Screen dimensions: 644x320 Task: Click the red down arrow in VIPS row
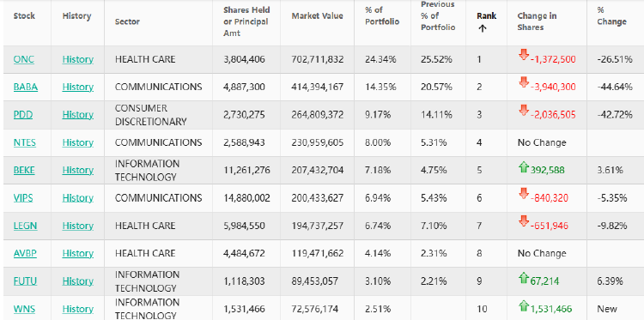click(x=523, y=194)
